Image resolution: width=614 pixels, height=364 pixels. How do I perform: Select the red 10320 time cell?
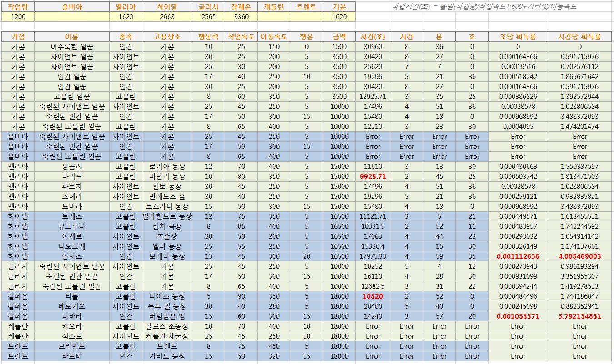tap(373, 296)
